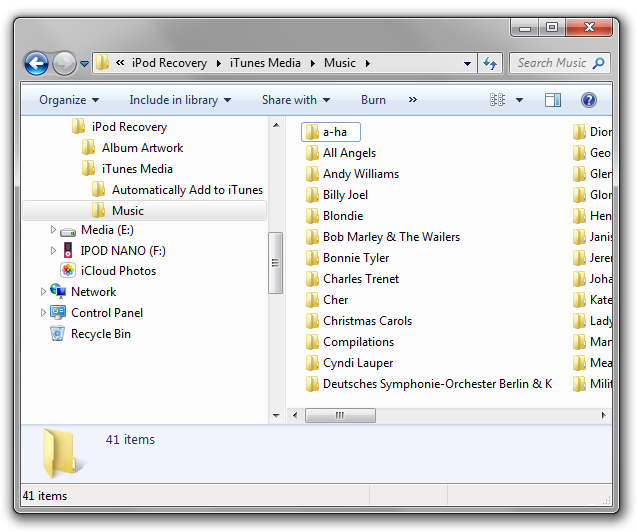Select Deutsches Symphonie-Orchester Berlin folder

click(429, 384)
